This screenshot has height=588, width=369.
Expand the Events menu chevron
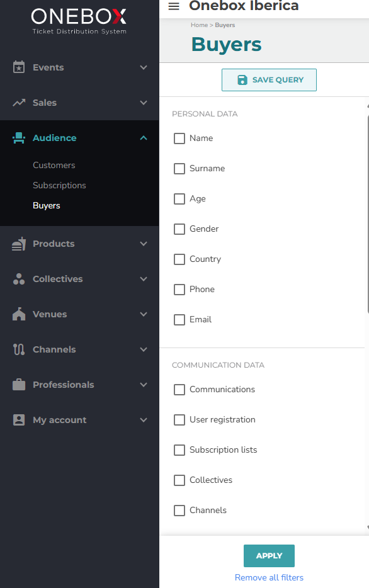point(143,67)
